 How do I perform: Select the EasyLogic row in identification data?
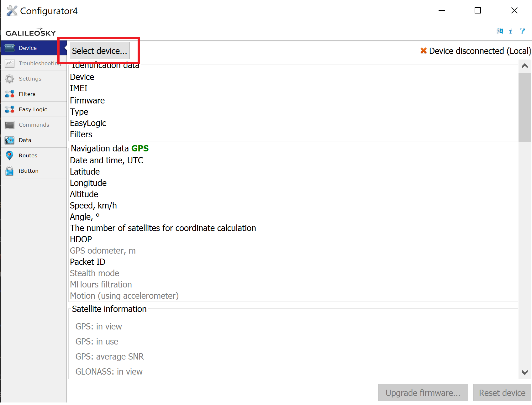88,123
